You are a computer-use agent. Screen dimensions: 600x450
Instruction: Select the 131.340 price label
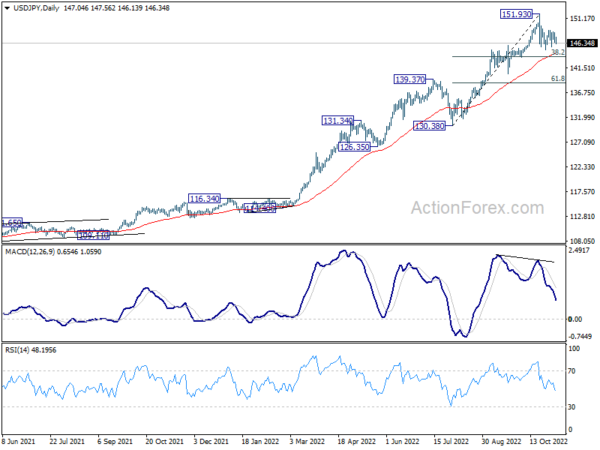pos(339,121)
